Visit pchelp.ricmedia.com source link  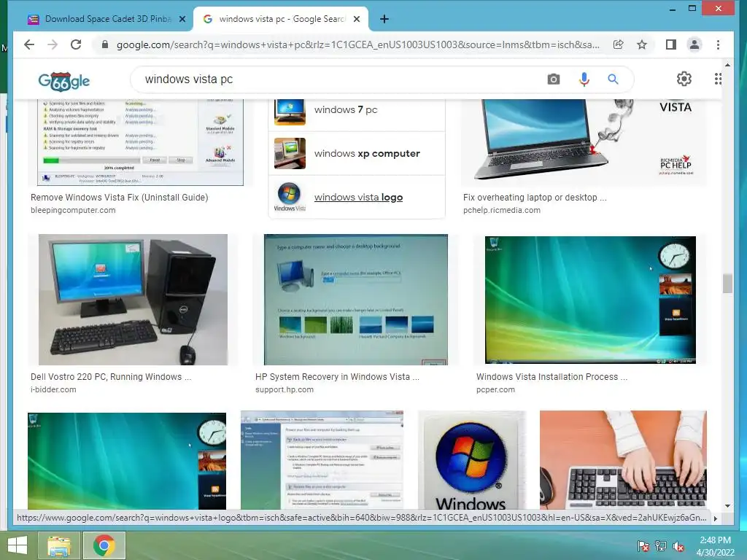[502, 210]
